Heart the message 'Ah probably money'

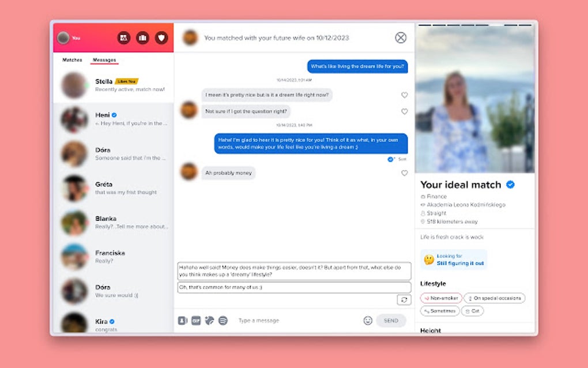pyautogui.click(x=405, y=172)
